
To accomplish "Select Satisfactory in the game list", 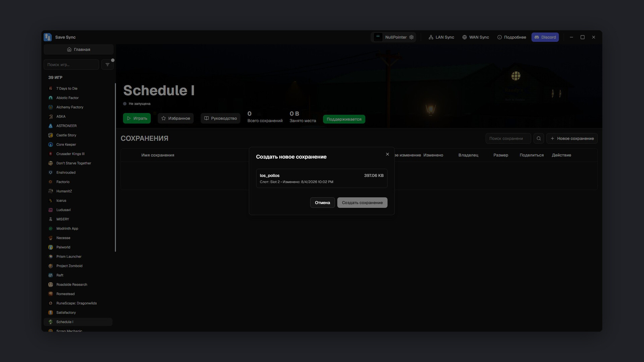I will [x=78, y=312].
